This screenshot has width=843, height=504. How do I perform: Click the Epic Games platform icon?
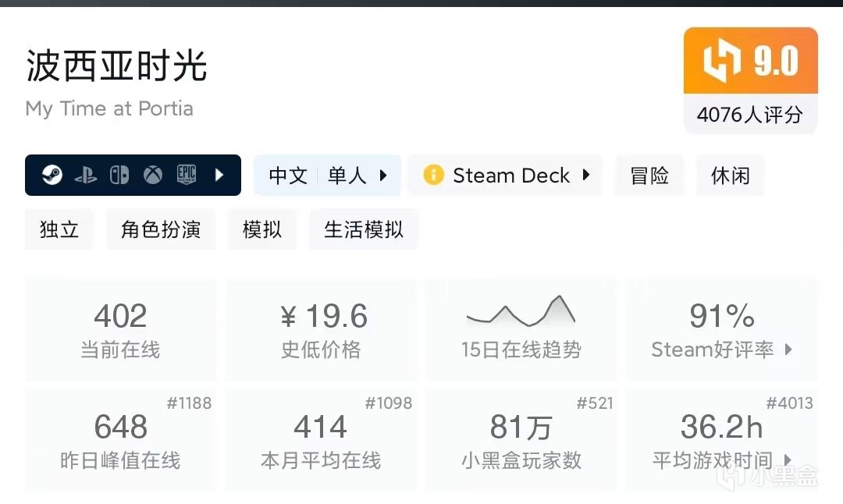[186, 176]
